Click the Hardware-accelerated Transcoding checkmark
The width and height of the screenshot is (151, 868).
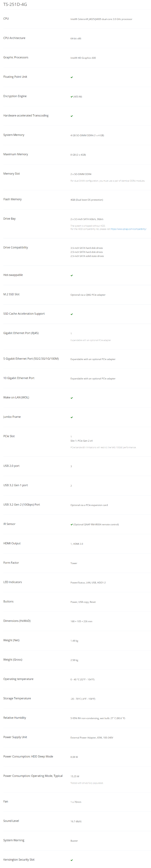point(72,116)
